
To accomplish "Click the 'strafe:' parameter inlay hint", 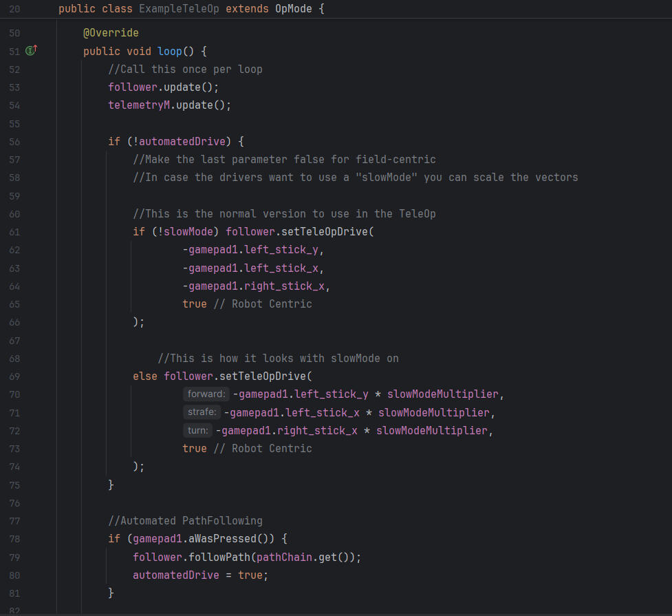I will pos(202,412).
